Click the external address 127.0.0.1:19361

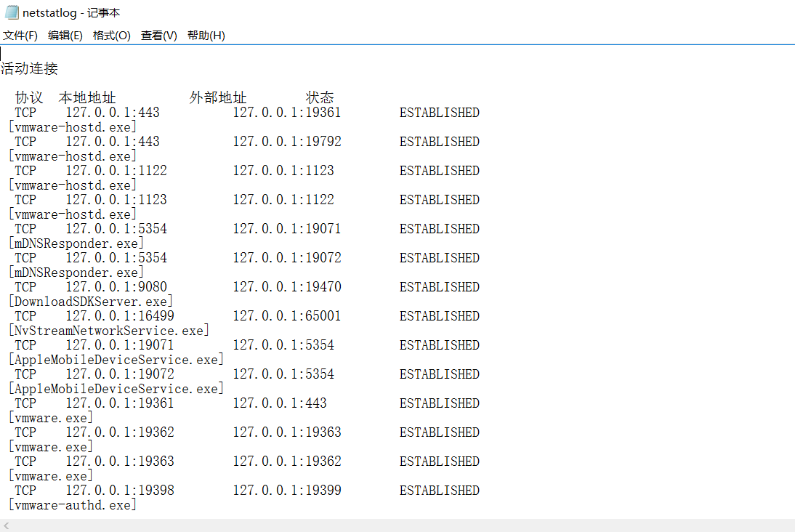click(x=287, y=113)
